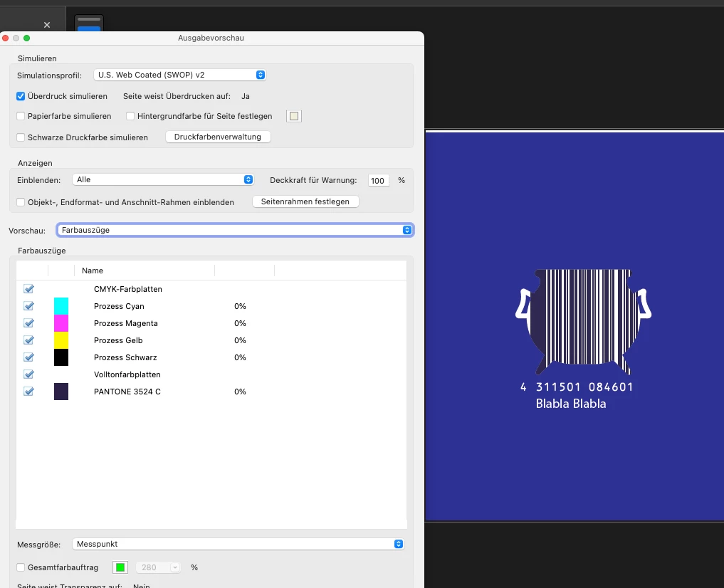Uncheck the Volltonfarbplatten row checkbox
This screenshot has height=588, width=724.
[x=28, y=374]
